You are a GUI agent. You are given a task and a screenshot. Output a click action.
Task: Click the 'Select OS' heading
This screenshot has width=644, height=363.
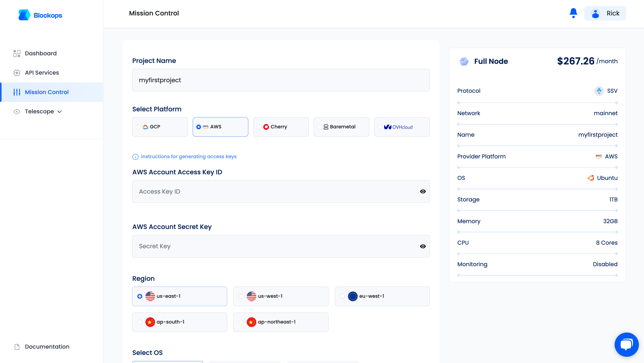click(x=147, y=353)
